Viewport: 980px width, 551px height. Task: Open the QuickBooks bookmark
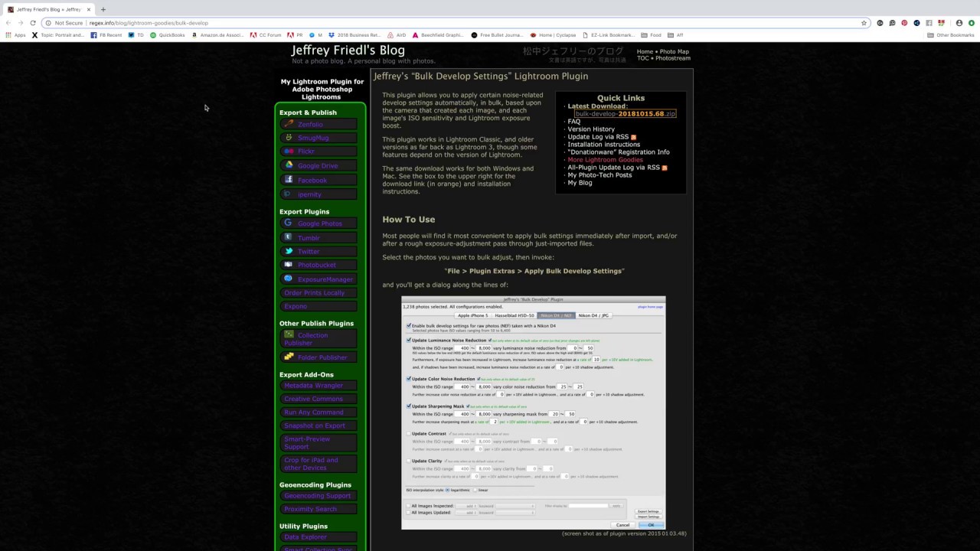[x=167, y=35]
